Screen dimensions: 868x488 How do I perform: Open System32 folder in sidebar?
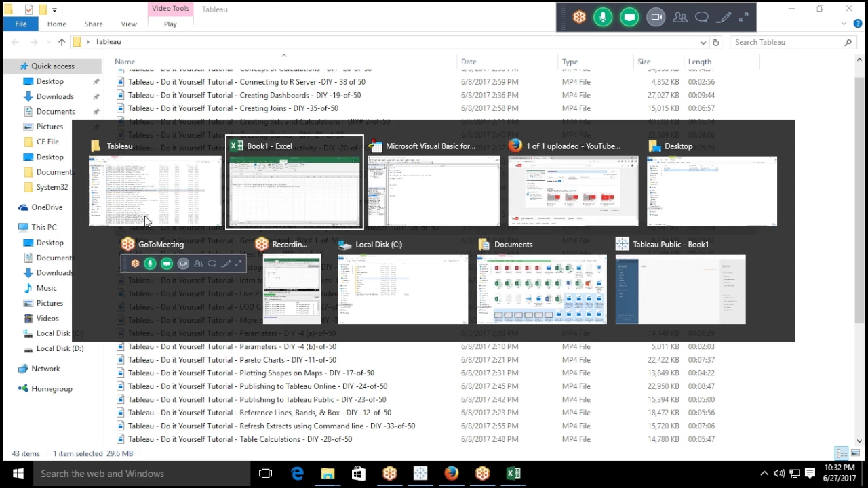[x=52, y=187]
